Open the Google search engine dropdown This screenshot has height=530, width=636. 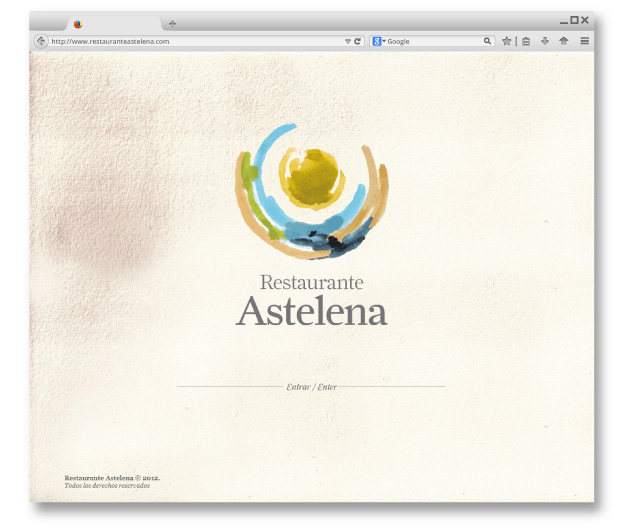click(379, 41)
